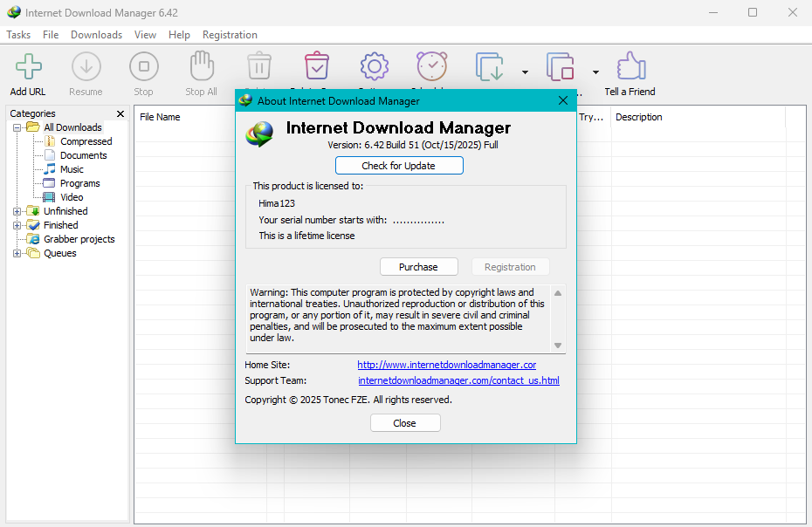
Task: Sort by File Name column header
Action: (160, 117)
